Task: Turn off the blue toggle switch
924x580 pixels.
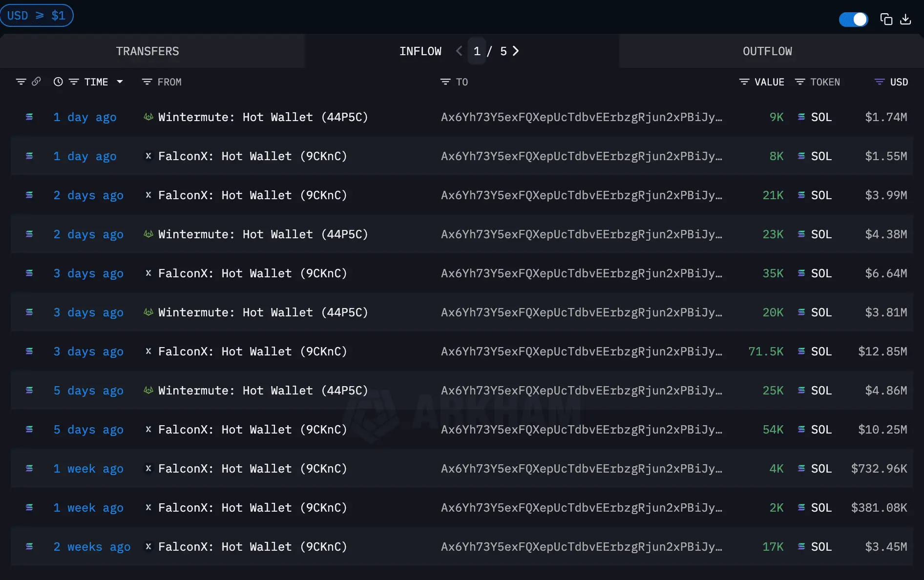Action: tap(853, 19)
